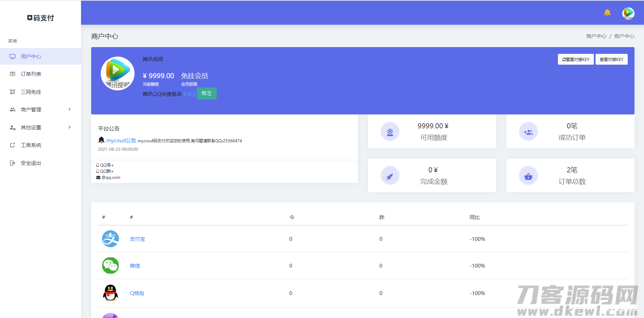644x318 pixels.
Task: Click -100% in the 支付宝 row
Action: 477,239
